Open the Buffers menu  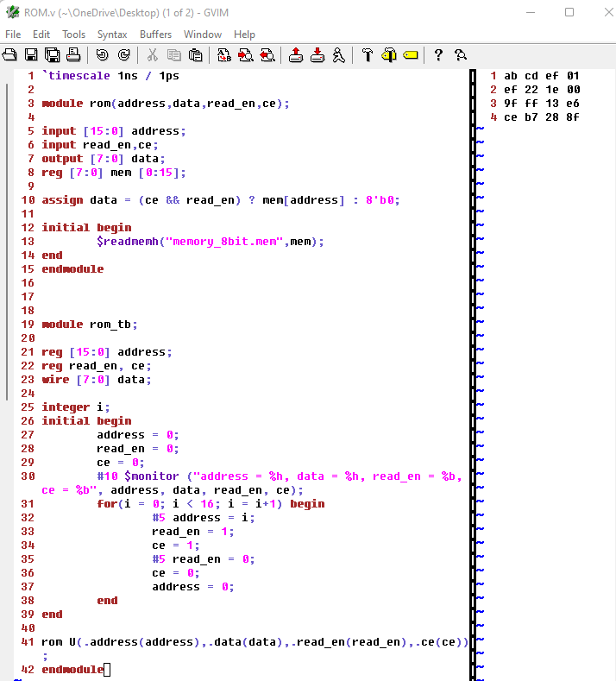pyautogui.click(x=155, y=35)
